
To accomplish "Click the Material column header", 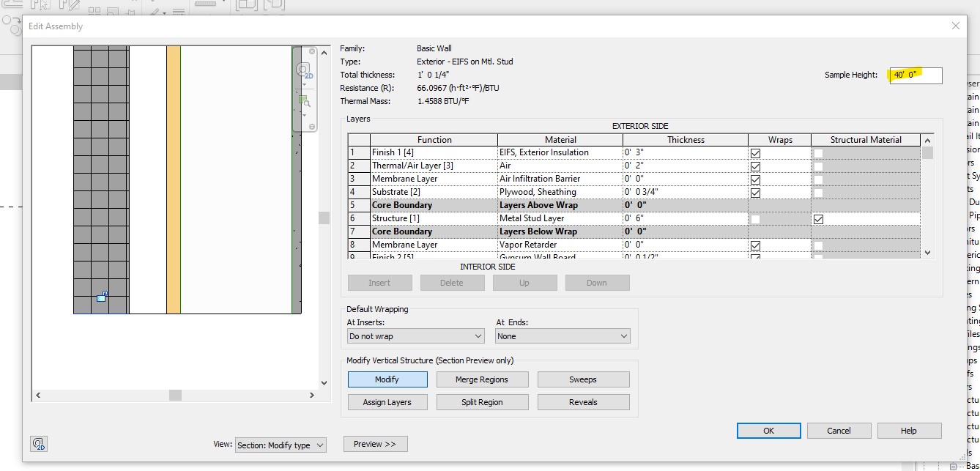I will point(560,140).
